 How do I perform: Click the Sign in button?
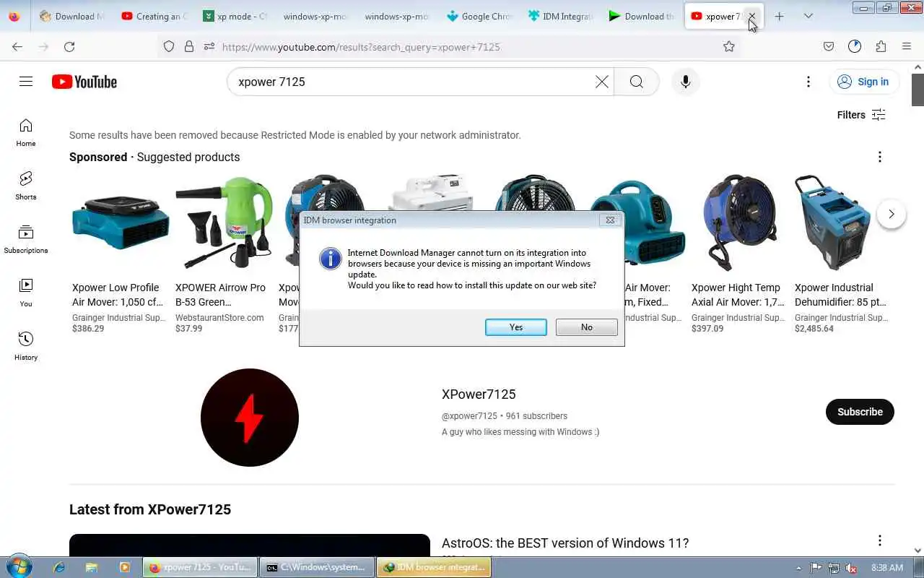pyautogui.click(x=863, y=82)
